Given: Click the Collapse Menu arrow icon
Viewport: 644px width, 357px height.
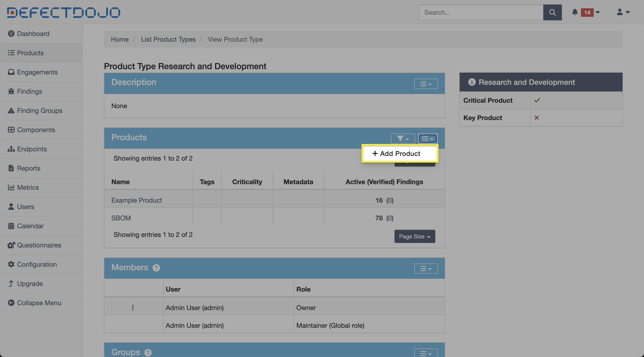Looking at the screenshot, I should [11, 303].
